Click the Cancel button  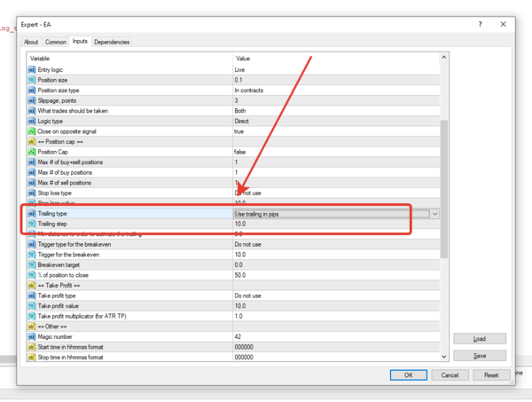click(450, 375)
